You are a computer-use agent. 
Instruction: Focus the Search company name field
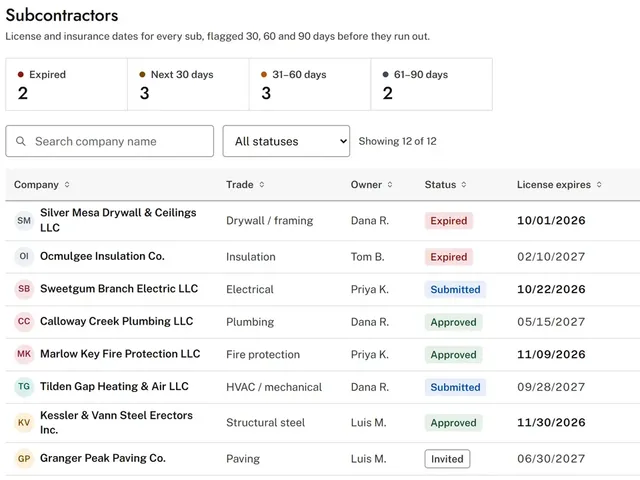click(109, 141)
